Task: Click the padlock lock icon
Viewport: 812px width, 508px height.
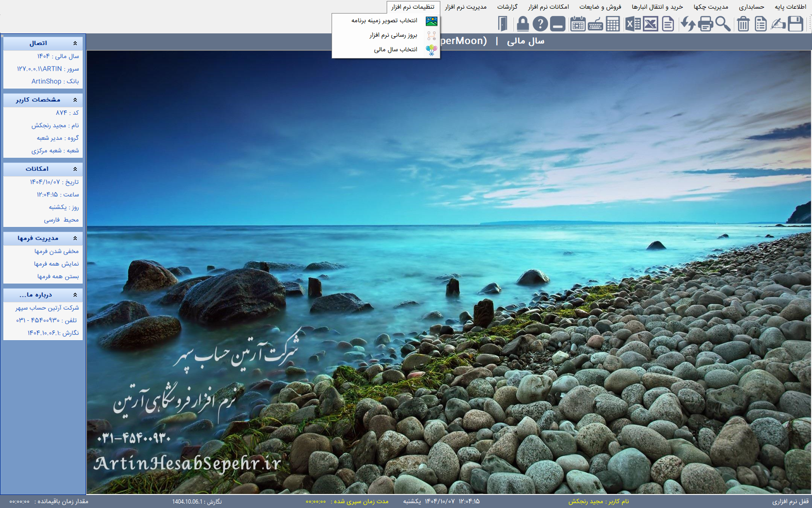Action: pos(522,24)
